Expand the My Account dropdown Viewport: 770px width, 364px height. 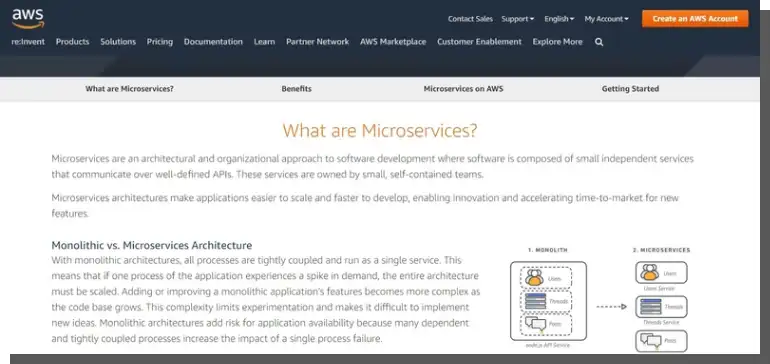click(x=606, y=19)
